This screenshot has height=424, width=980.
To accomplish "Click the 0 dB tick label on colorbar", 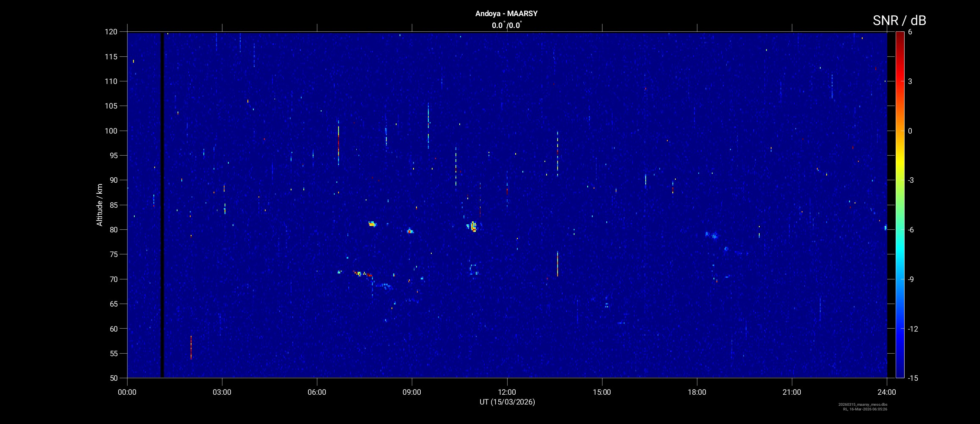I will pos(910,131).
